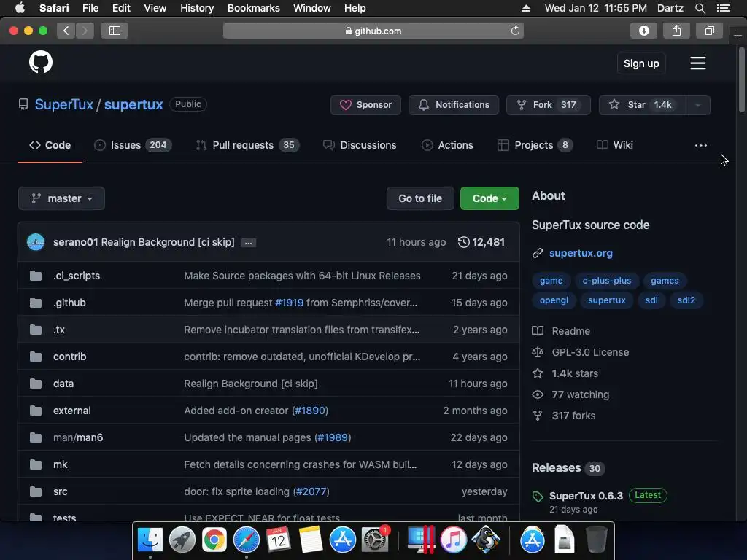Screen dimensions: 747x560
Task: Add a new tab with plus button
Action: click(x=738, y=36)
